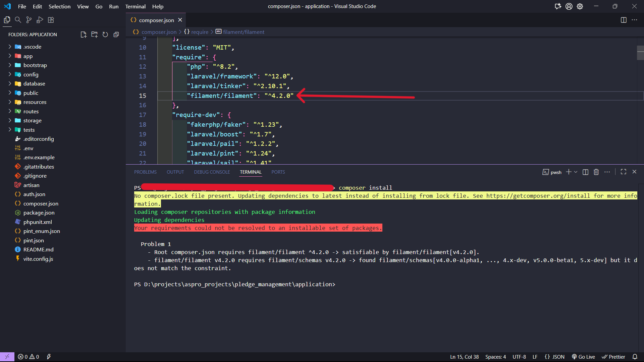Open Run and Debug view
This screenshot has width=644, height=362.
point(40,20)
